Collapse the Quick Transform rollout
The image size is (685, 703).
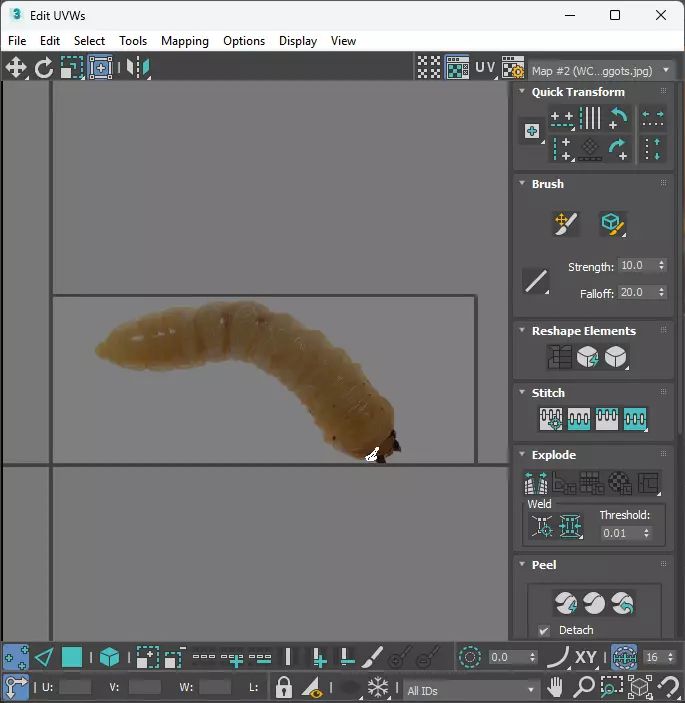click(x=522, y=91)
